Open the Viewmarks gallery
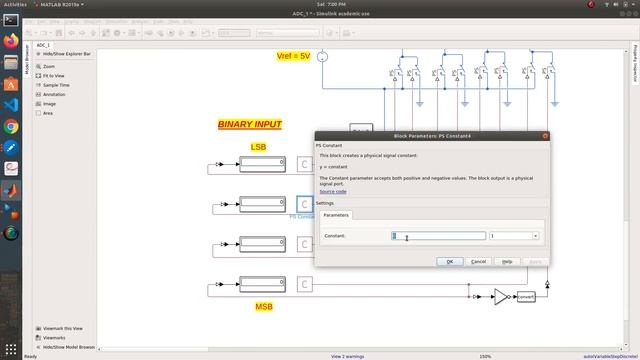The image size is (640, 360). tap(51, 338)
